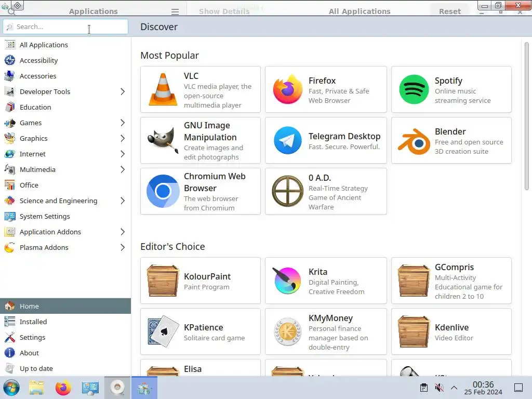
Task: Open file manager from the taskbar
Action: pos(36,388)
